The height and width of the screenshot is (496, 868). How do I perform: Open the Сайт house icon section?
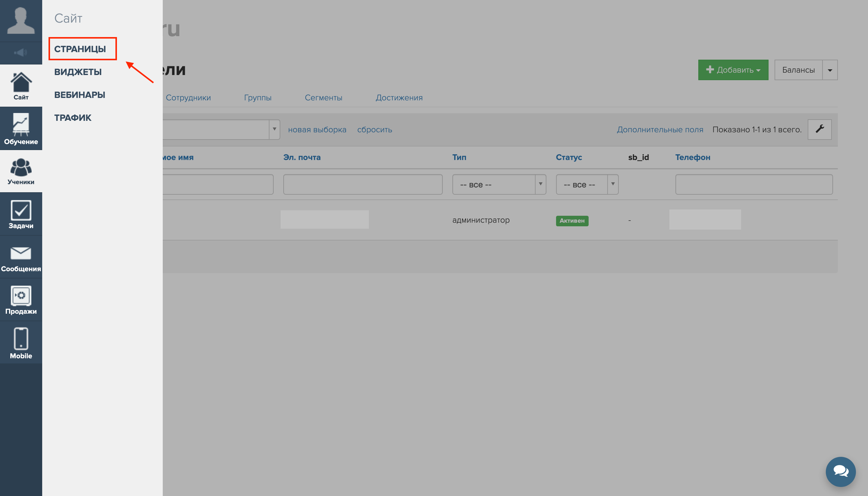[x=21, y=86]
